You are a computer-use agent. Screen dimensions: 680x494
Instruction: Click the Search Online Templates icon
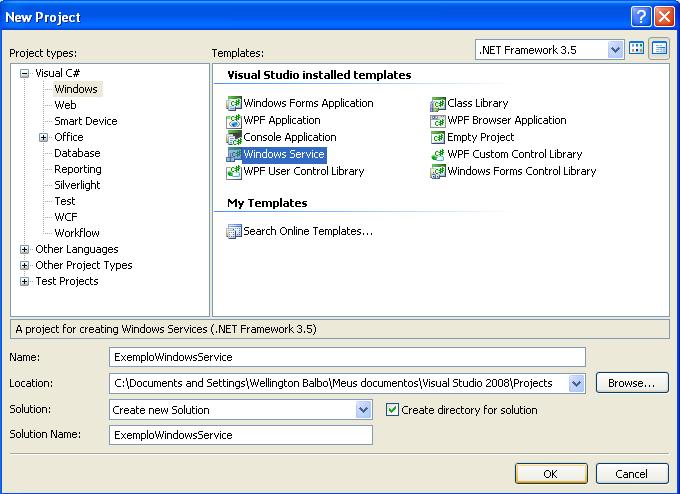click(x=235, y=231)
